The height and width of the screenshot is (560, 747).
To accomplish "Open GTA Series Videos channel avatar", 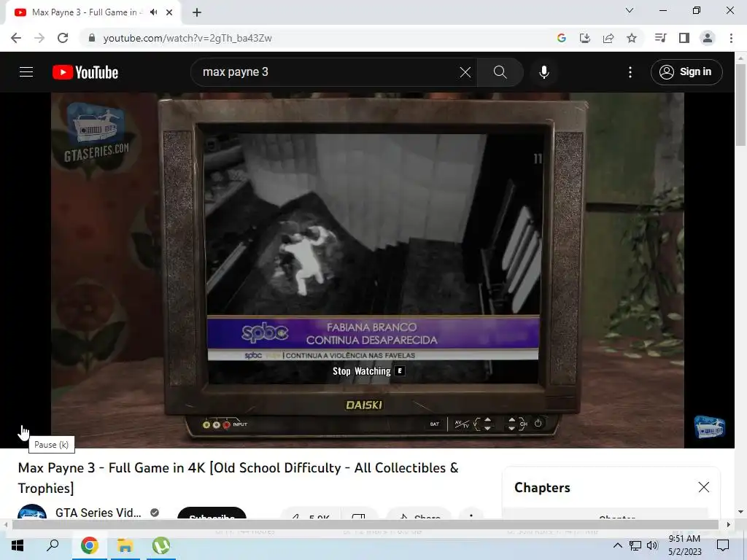I will tap(32, 513).
